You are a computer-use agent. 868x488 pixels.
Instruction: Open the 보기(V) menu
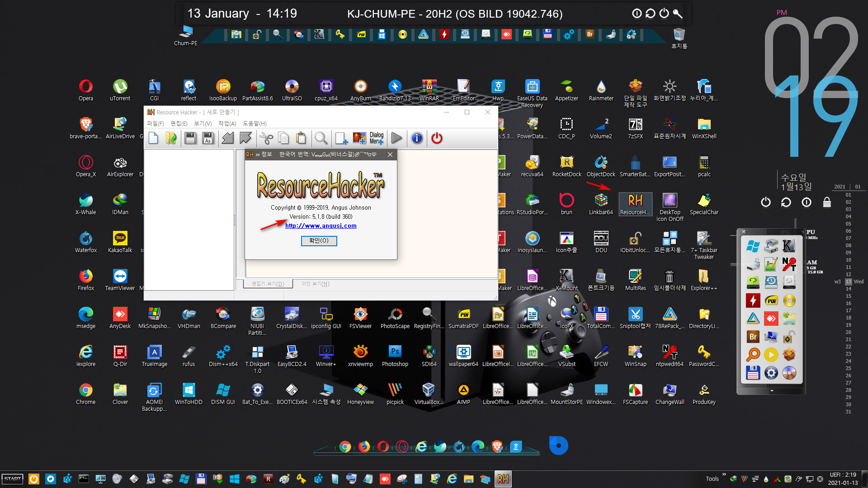[203, 123]
